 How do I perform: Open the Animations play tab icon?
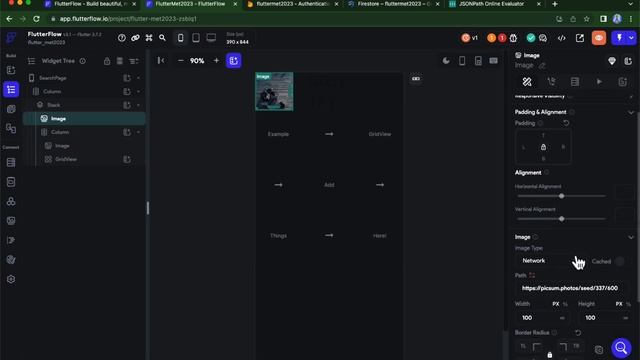(x=599, y=82)
